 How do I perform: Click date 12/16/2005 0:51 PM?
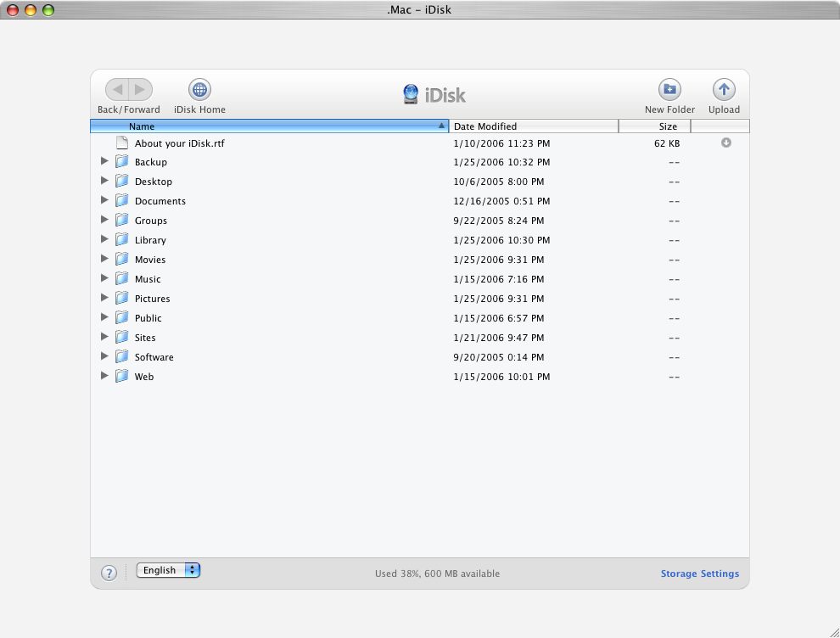click(501, 201)
